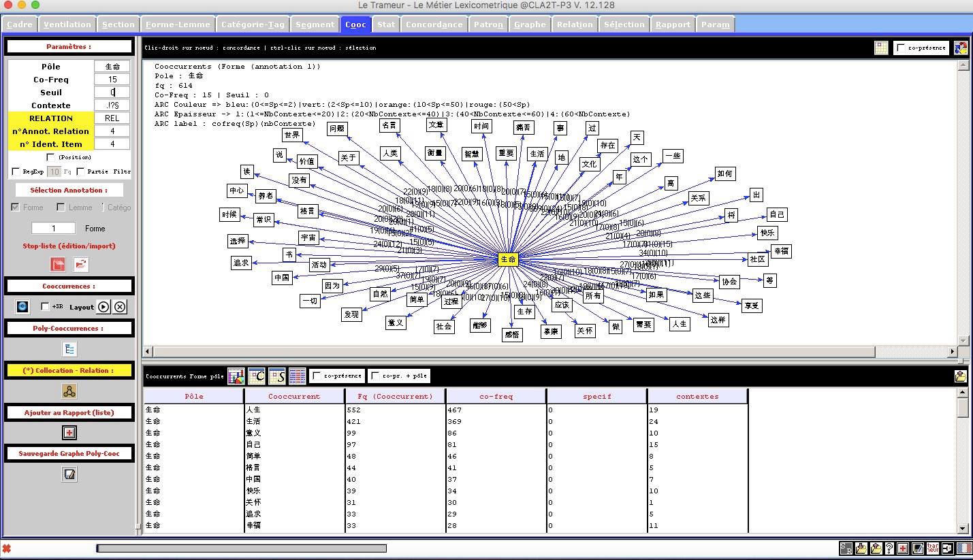
Task: Check the co-pr. + pôle box
Action: point(375,376)
